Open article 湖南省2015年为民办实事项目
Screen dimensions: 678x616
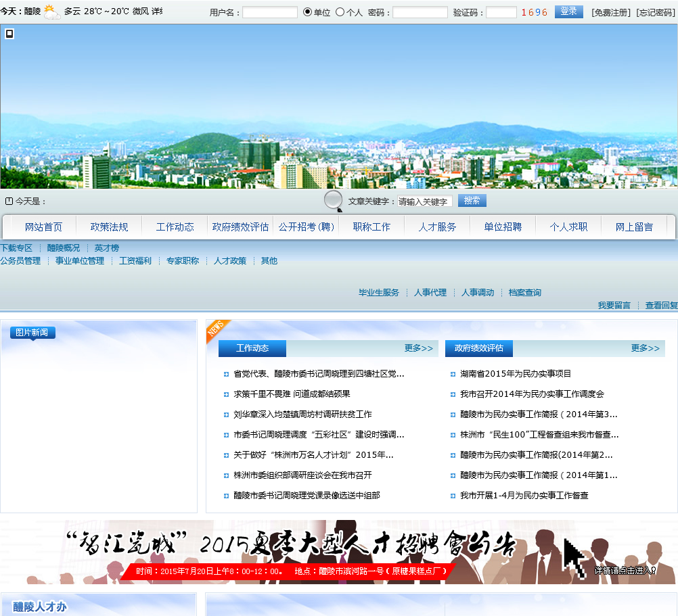[516, 374]
